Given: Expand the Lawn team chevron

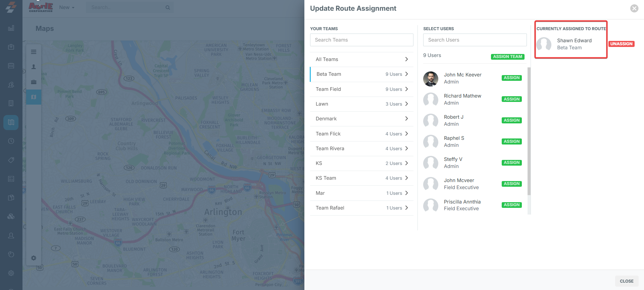Looking at the screenshot, I should (407, 104).
